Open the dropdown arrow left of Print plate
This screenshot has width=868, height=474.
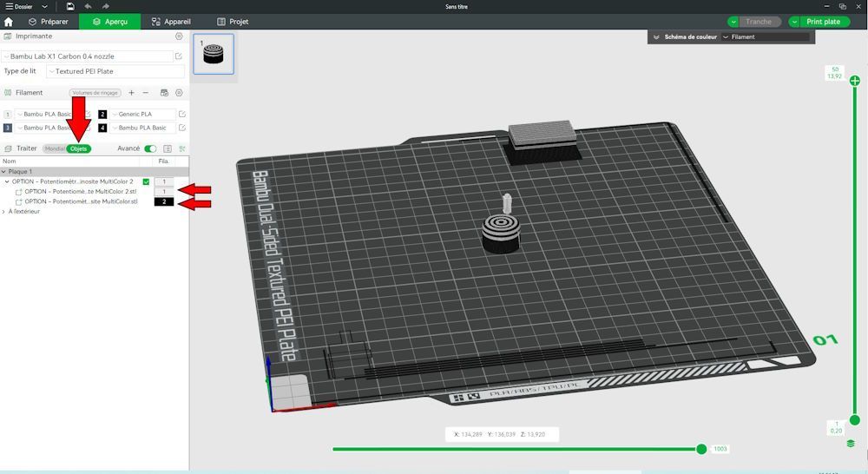(x=794, y=22)
